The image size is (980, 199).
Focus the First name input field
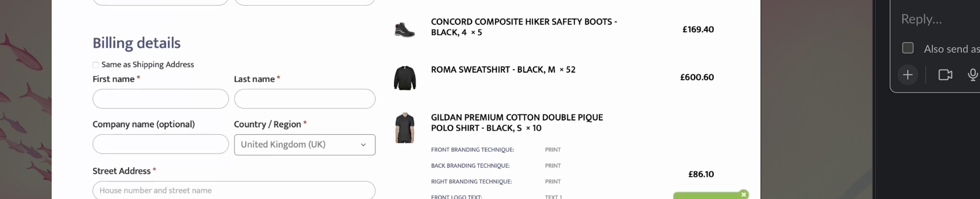point(160,99)
